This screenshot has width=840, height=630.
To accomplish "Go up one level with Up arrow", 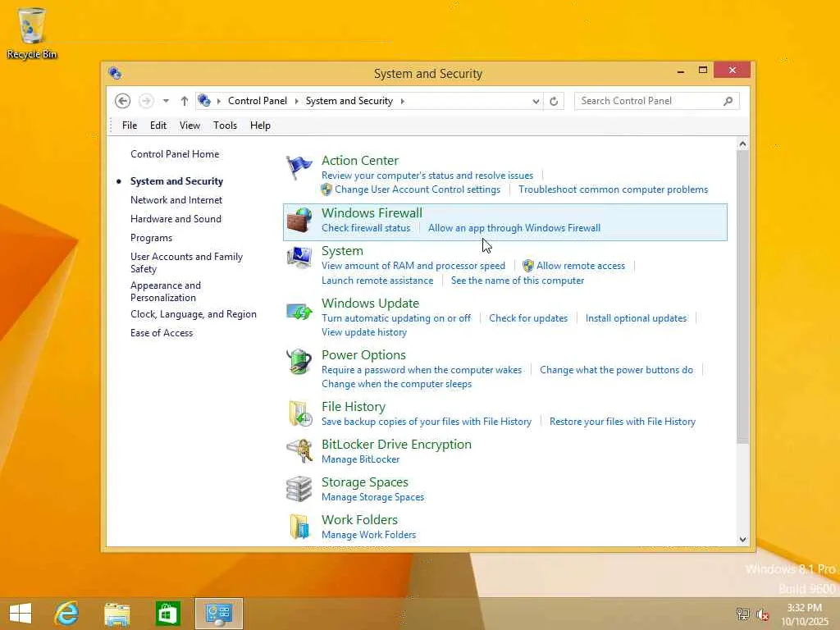I will 185,101.
